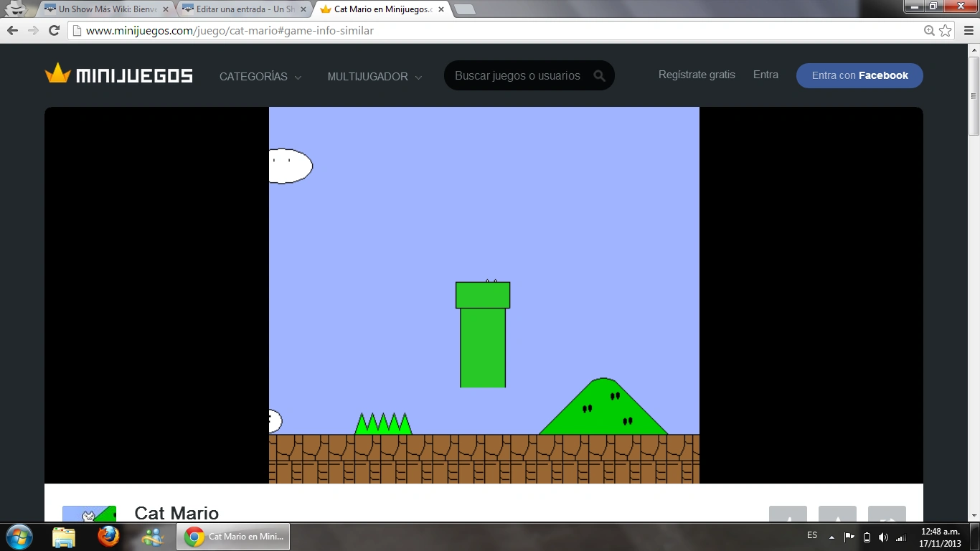Bookmark this page with the star icon
Viewport: 980px width, 551px height.
coord(946,30)
